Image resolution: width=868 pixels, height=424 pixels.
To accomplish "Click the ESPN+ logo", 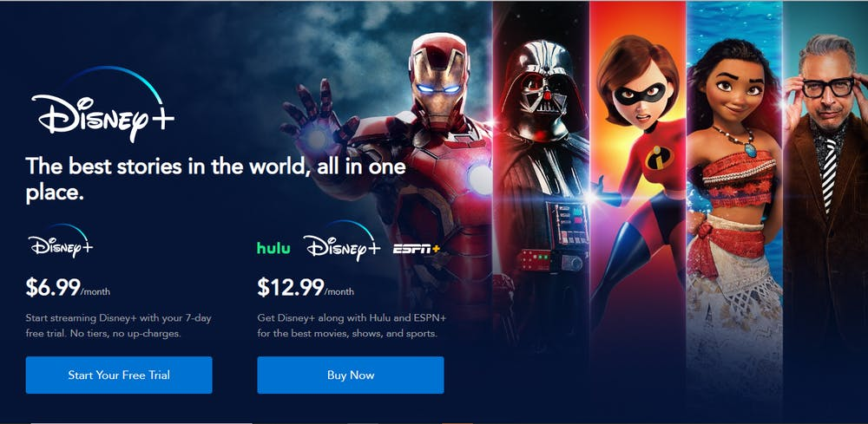I will coord(417,250).
